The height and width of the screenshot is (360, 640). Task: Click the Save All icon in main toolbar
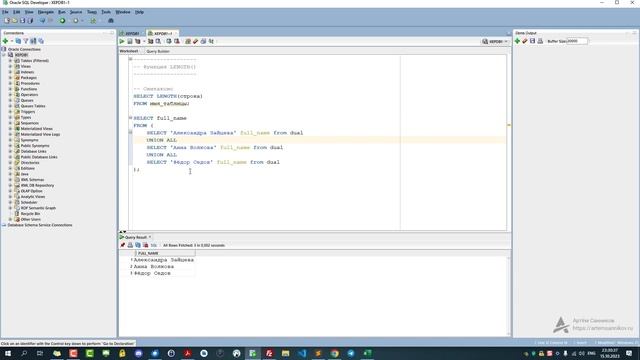coord(30,20)
